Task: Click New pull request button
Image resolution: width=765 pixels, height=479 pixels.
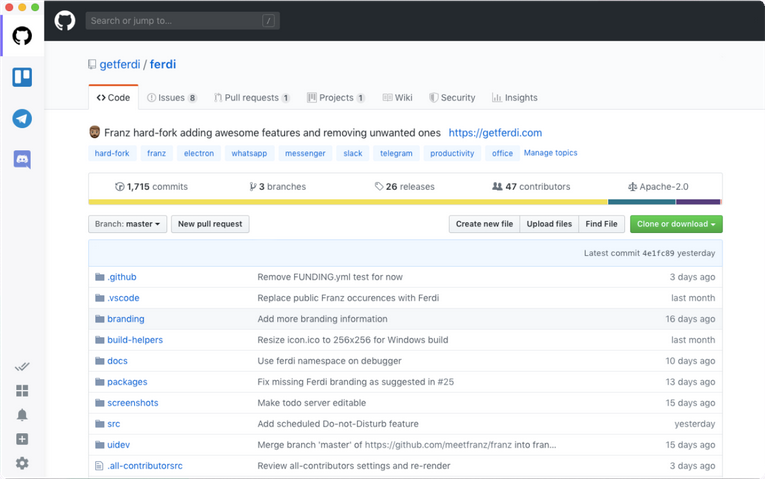Action: tap(210, 224)
